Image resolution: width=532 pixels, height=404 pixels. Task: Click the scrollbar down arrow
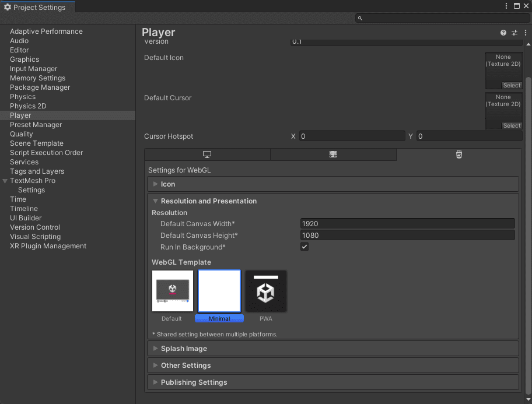(528, 399)
